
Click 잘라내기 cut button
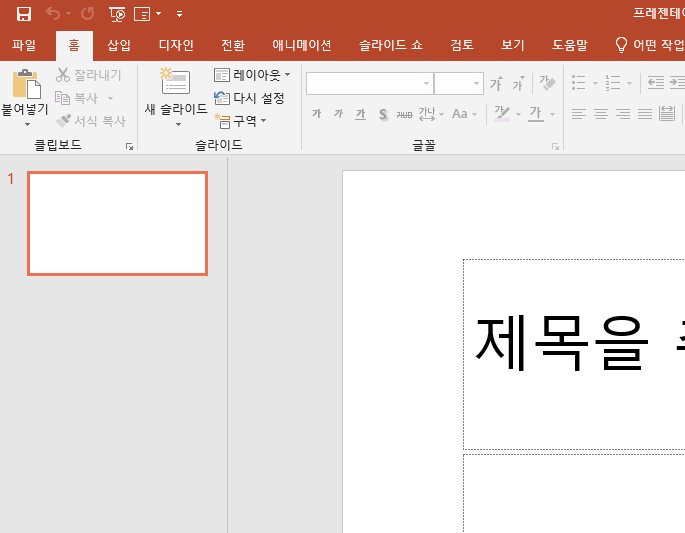88,75
